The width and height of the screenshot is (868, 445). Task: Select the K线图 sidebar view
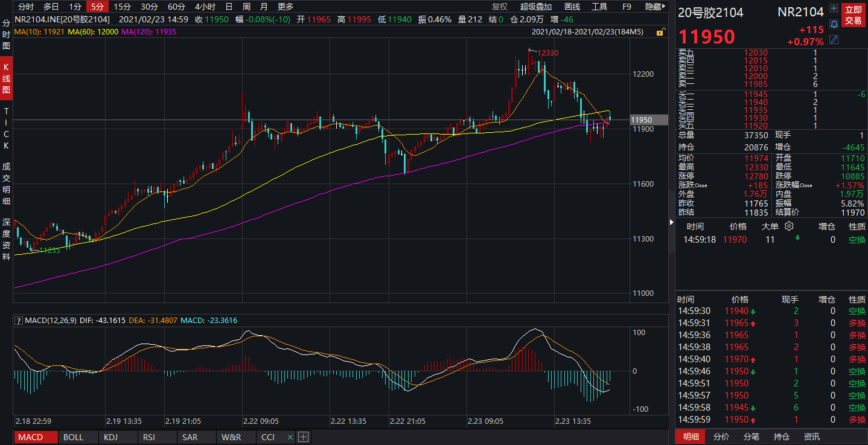point(6,79)
